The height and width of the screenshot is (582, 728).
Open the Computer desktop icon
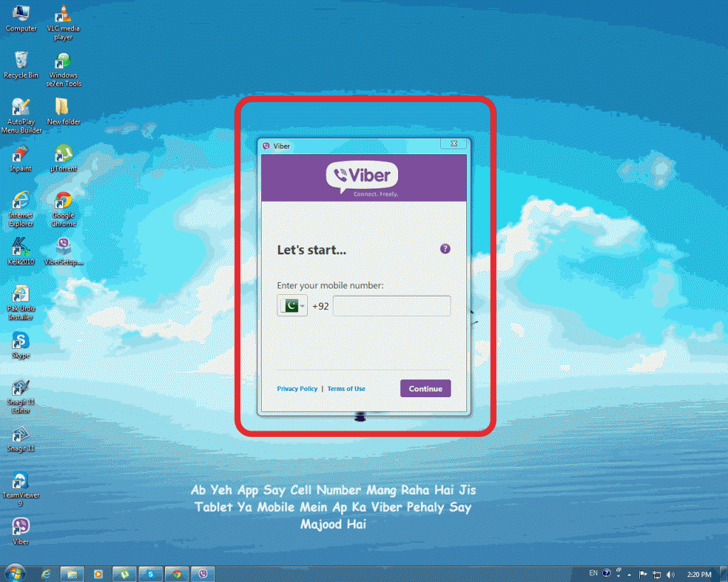point(21,18)
